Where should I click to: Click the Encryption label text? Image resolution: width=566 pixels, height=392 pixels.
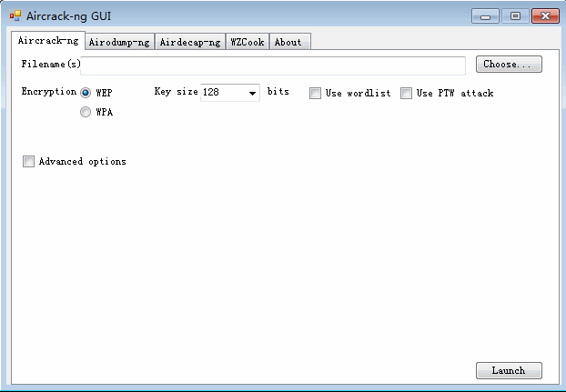click(49, 92)
